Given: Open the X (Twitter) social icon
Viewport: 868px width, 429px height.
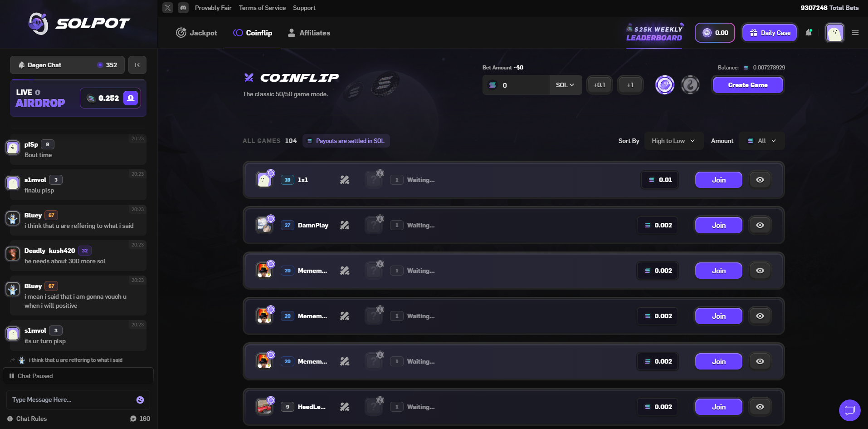Looking at the screenshot, I should click(168, 8).
